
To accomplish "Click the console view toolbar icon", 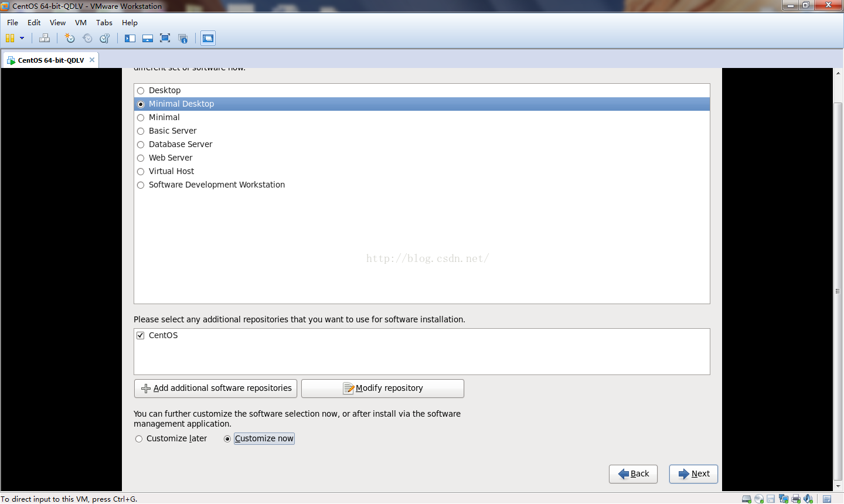I will pyautogui.click(x=208, y=38).
